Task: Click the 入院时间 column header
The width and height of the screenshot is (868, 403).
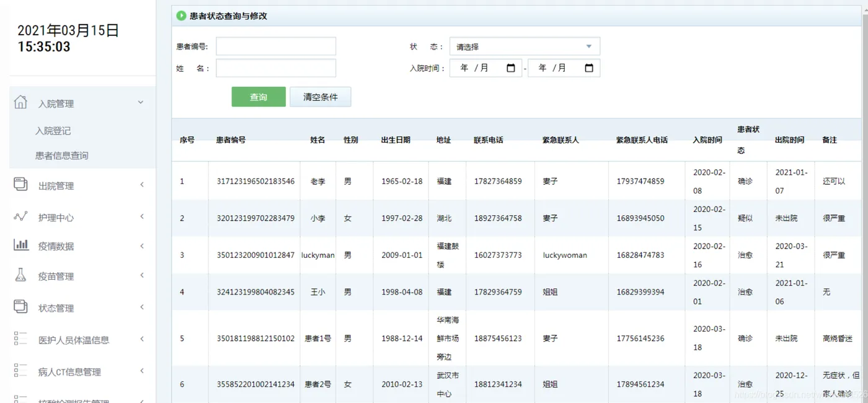Action: [707, 140]
